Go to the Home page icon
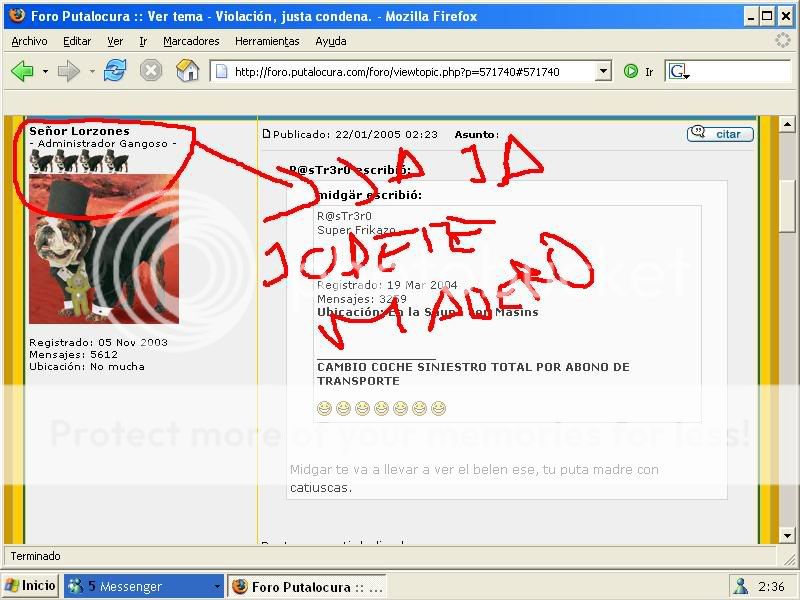 (187, 71)
